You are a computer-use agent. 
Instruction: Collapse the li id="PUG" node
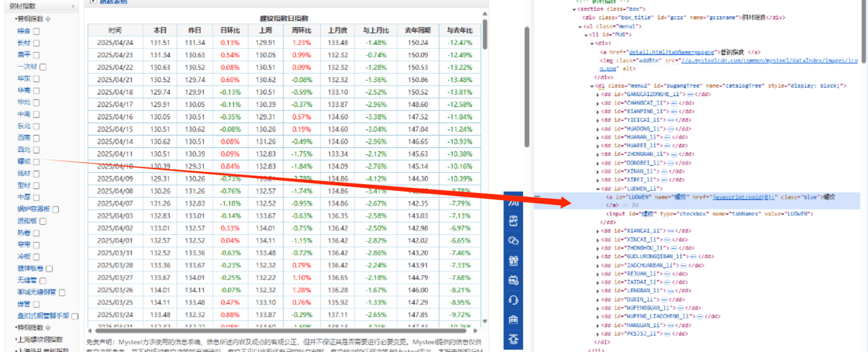pyautogui.click(x=586, y=35)
